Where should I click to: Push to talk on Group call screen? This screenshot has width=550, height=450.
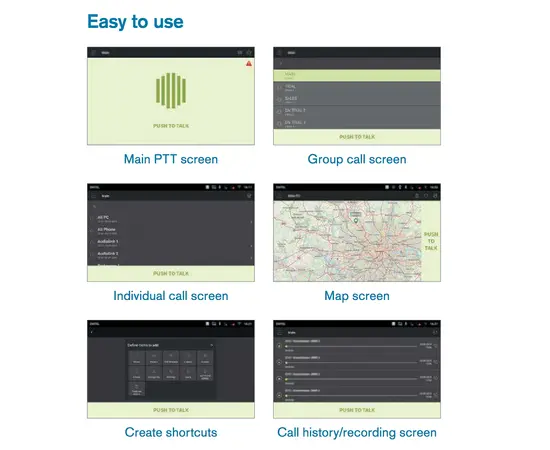click(x=357, y=137)
